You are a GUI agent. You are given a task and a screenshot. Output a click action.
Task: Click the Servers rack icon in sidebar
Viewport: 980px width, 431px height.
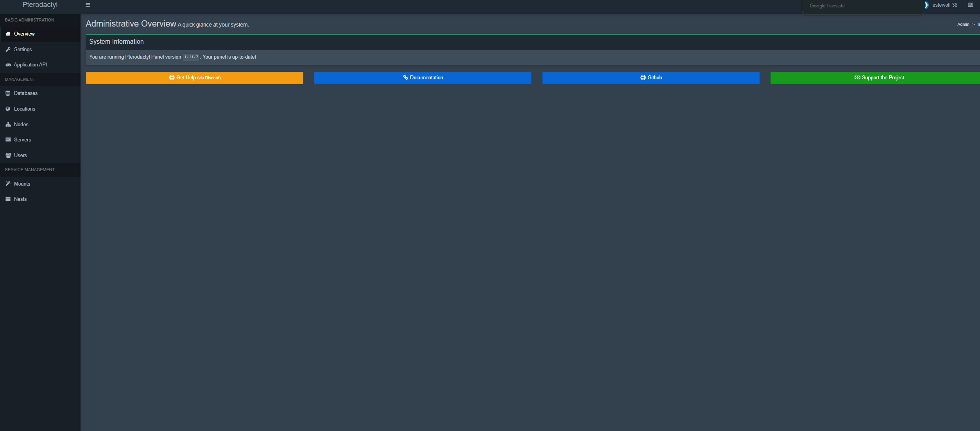pos(8,140)
